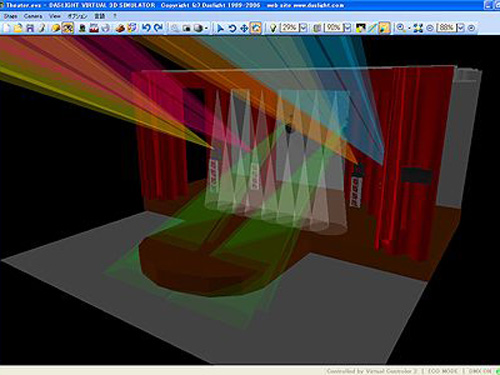The image size is (500, 375).
Task: Save the stage with the floppy disk icon
Action: click(x=30, y=28)
